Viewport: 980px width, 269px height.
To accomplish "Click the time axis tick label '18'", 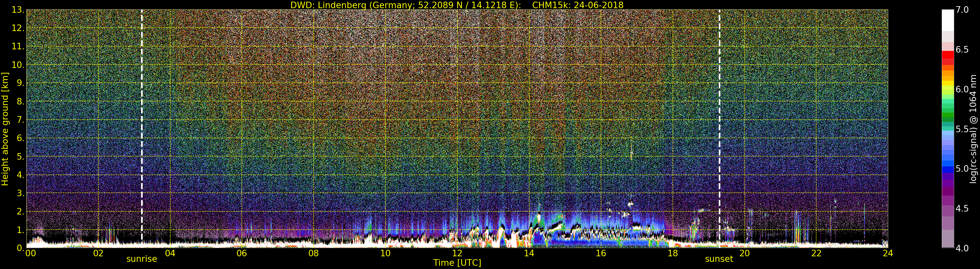I will [x=673, y=253].
